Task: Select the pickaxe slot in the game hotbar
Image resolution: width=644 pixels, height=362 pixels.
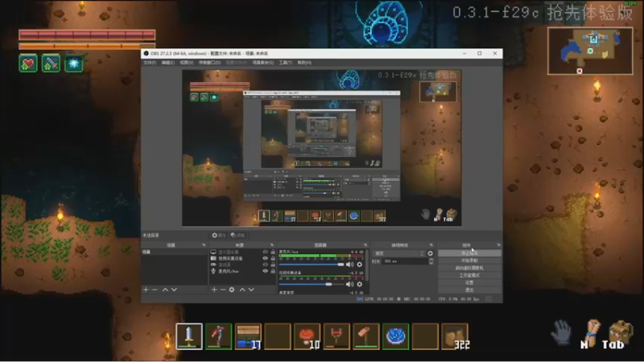Action: [218, 336]
